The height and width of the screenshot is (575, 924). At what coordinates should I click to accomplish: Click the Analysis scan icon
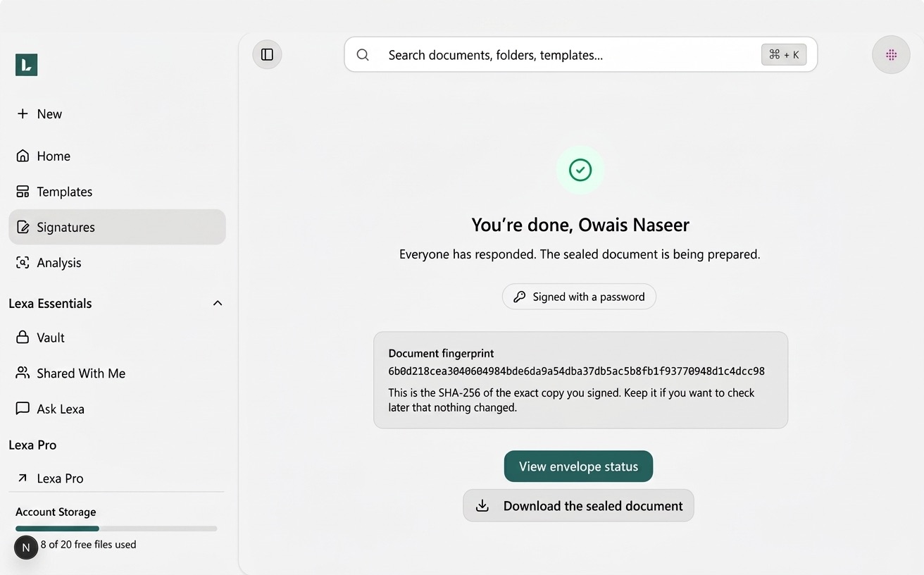23,262
